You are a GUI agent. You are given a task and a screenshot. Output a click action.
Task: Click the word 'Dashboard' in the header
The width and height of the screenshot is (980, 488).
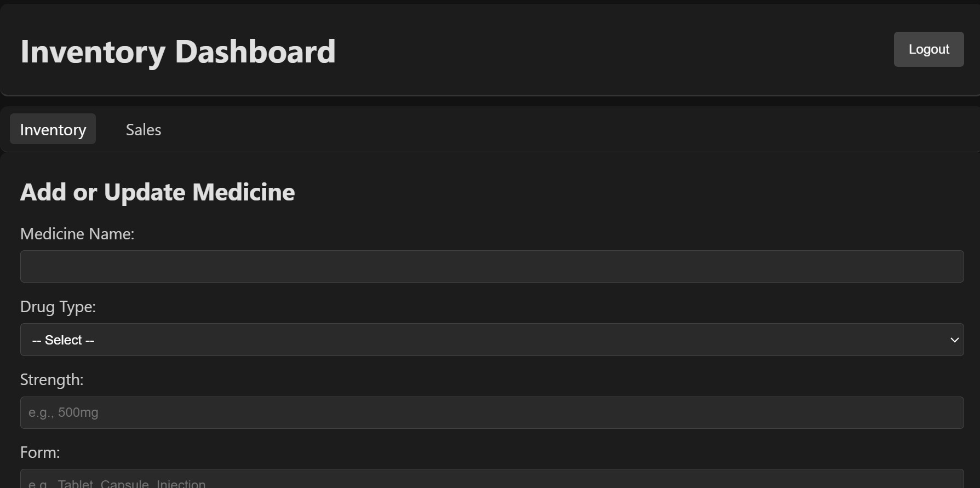tap(255, 51)
